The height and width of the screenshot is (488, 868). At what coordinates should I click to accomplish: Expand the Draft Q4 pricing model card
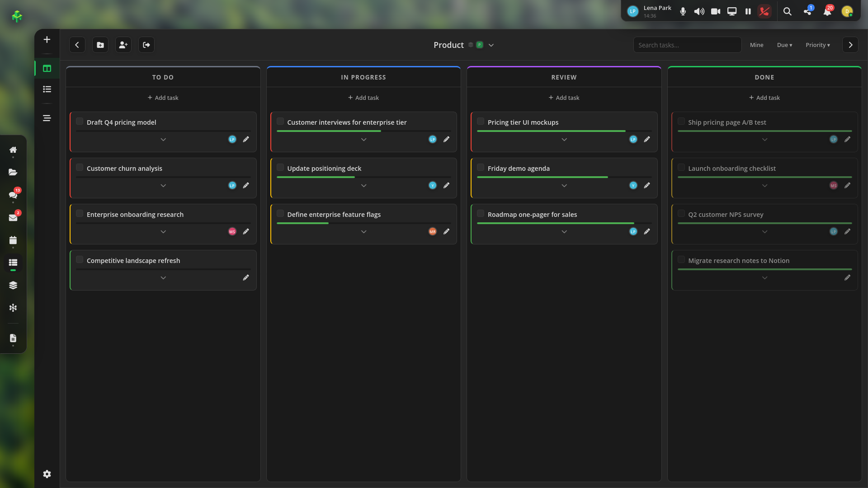pyautogui.click(x=163, y=140)
